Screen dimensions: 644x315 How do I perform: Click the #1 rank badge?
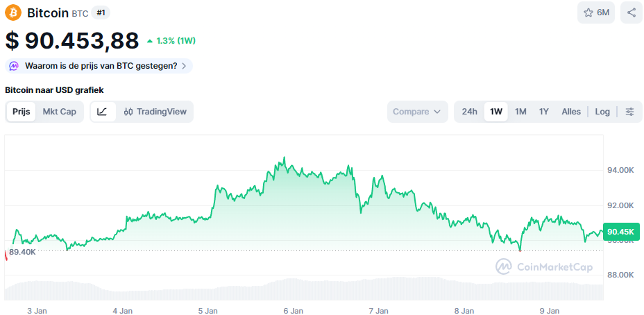pyautogui.click(x=101, y=12)
